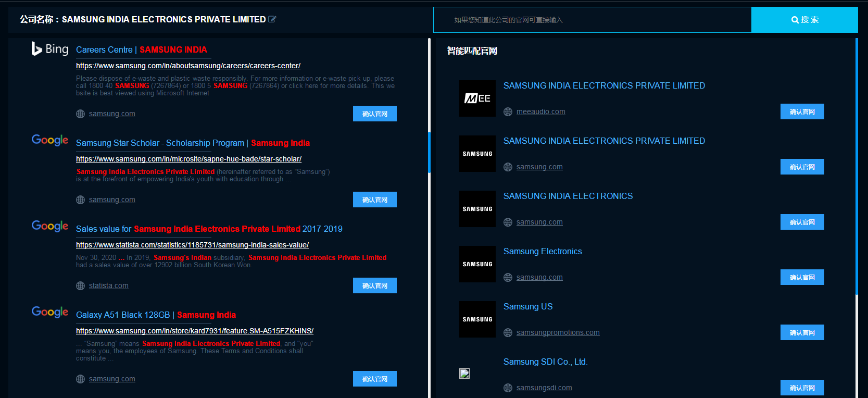Click the MEE audio logo thumbnail

click(x=477, y=98)
